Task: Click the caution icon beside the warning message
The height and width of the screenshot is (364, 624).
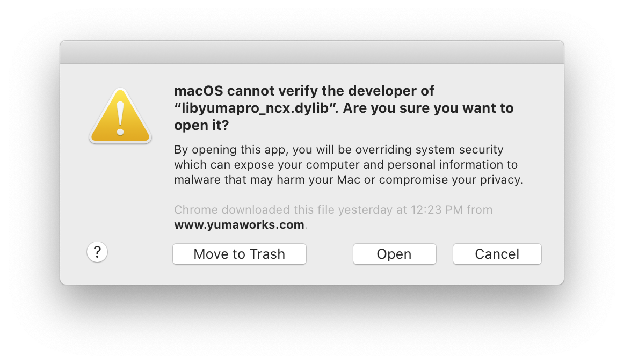Action: tap(120, 114)
